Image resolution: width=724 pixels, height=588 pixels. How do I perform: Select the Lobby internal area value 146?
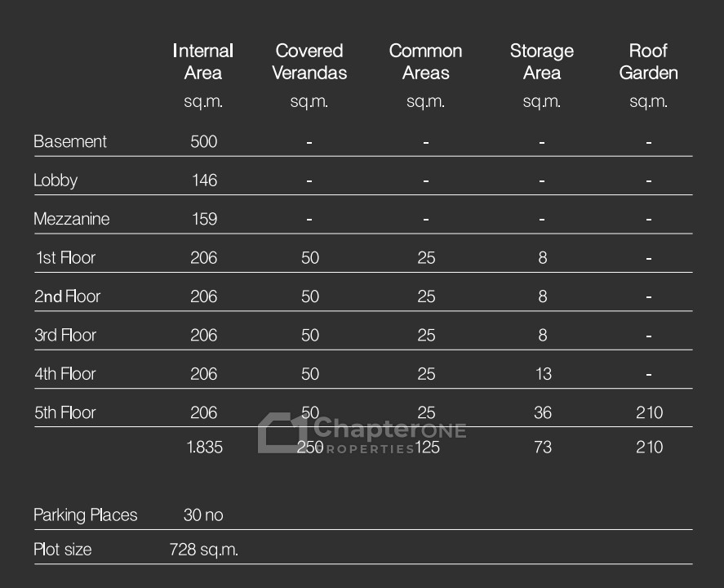(204, 180)
